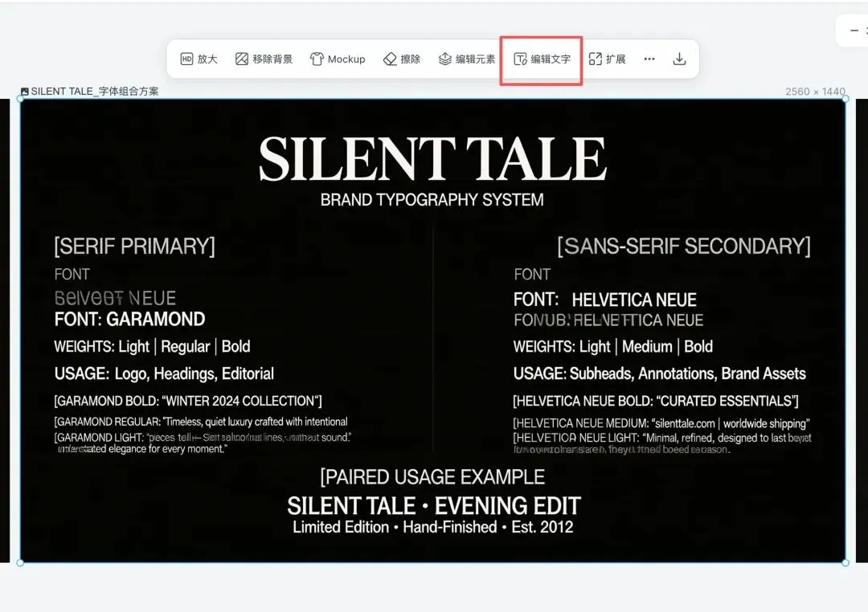The width and height of the screenshot is (868, 612).
Task: Select the 移除背景 remove background tool
Action: point(264,59)
